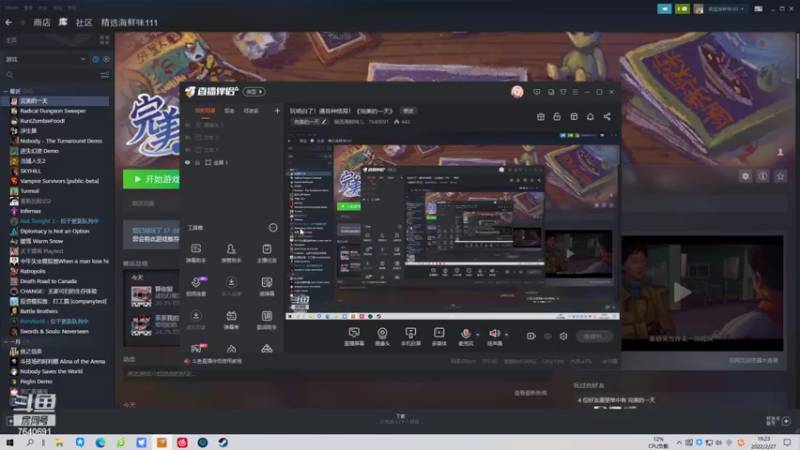Open the 读弹幕 tool in the toolbox

click(266, 287)
